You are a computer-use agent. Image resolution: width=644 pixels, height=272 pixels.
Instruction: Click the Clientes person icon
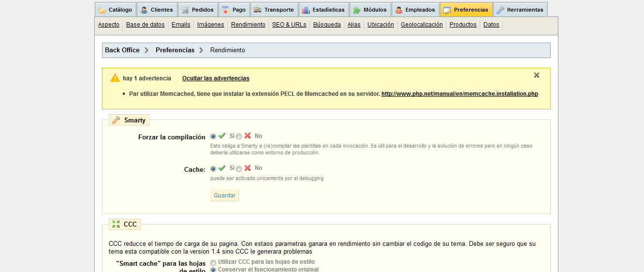[x=144, y=10]
